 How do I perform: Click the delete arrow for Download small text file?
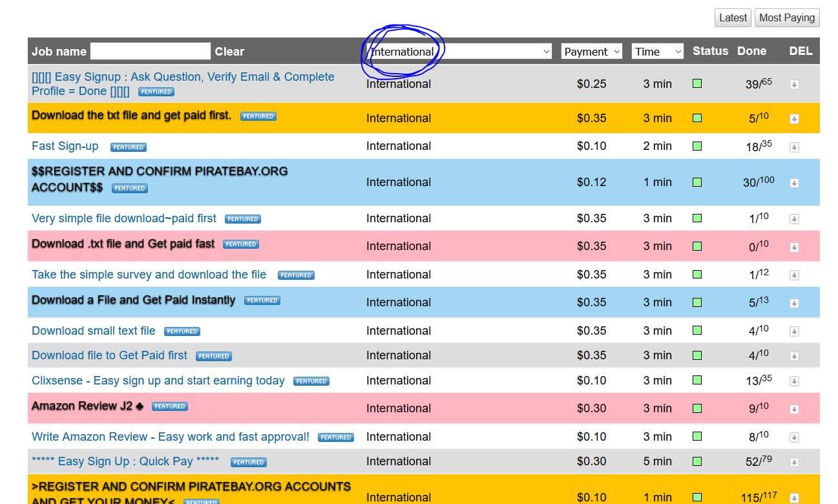click(x=794, y=331)
